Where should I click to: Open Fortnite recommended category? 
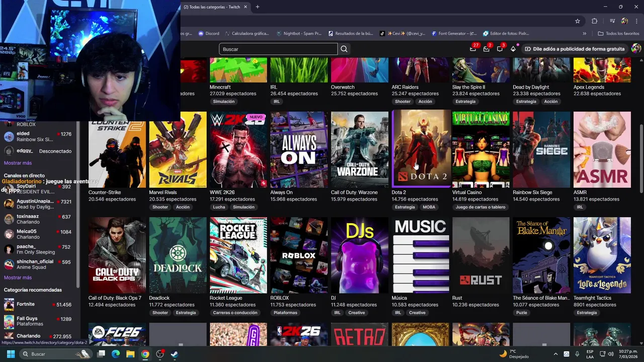(x=38, y=305)
